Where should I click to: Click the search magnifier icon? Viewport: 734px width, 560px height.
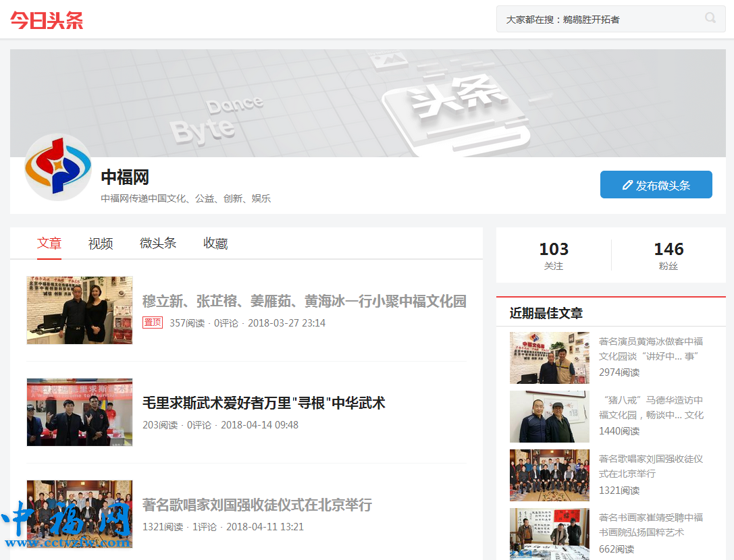tap(710, 18)
